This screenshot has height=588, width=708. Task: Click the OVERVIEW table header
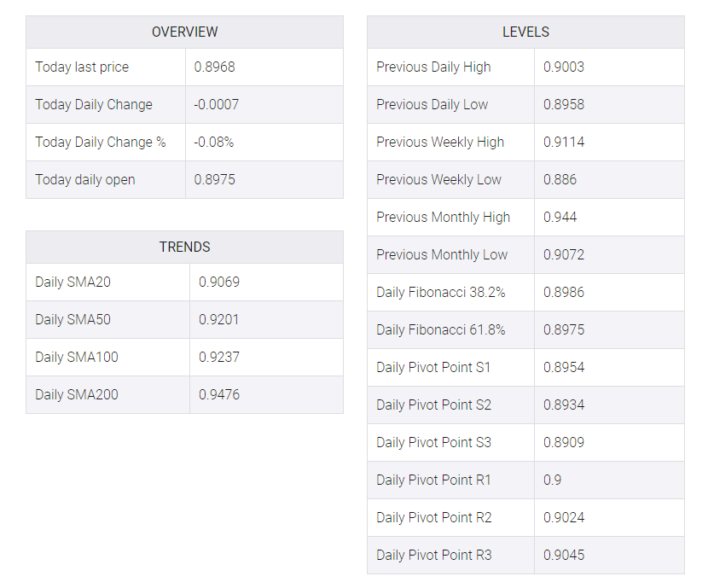pyautogui.click(x=184, y=32)
